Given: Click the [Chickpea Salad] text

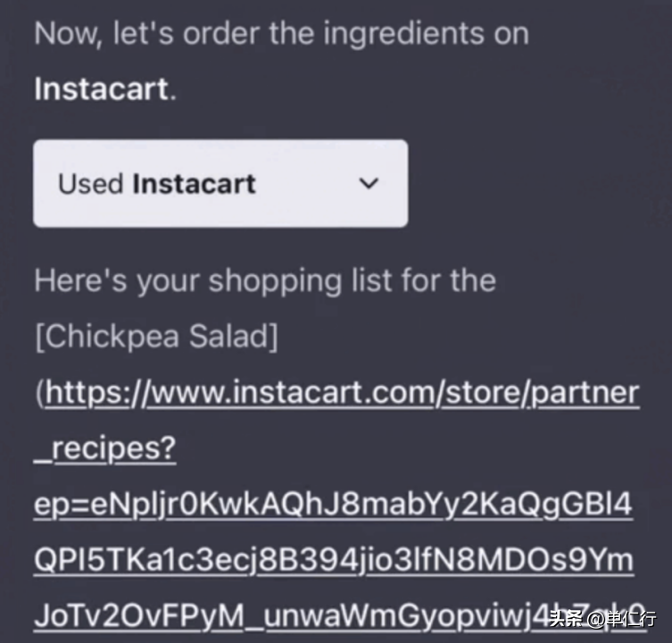Looking at the screenshot, I should pos(156,337).
